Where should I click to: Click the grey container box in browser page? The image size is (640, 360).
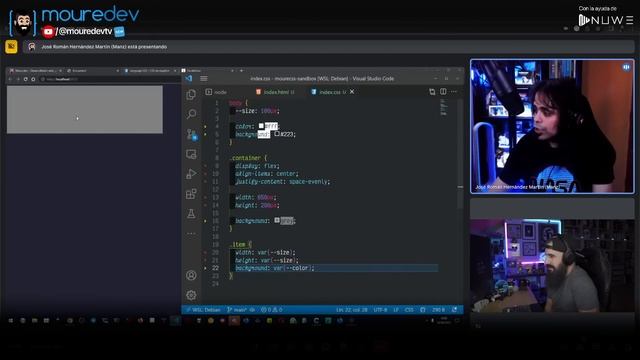pyautogui.click(x=84, y=109)
